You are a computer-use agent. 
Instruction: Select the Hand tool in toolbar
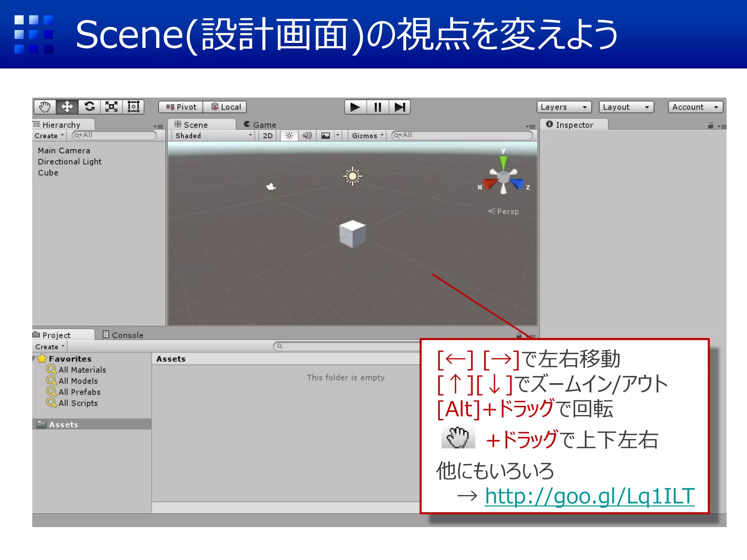pyautogui.click(x=45, y=107)
